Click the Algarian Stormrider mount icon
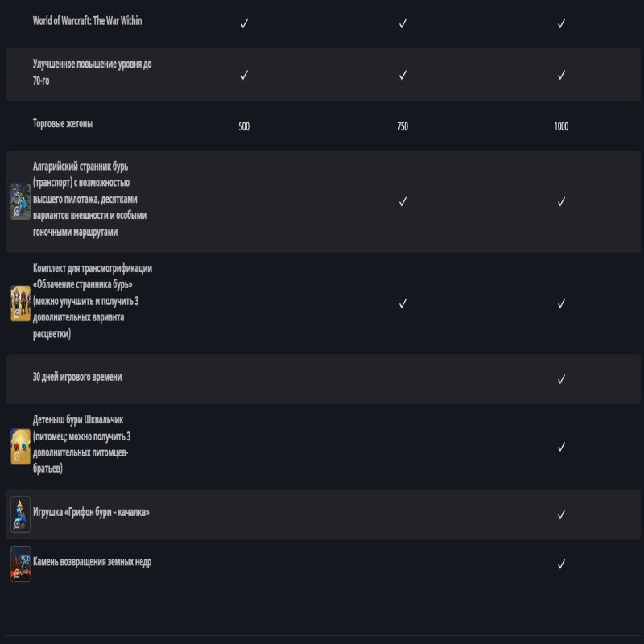 [20, 201]
